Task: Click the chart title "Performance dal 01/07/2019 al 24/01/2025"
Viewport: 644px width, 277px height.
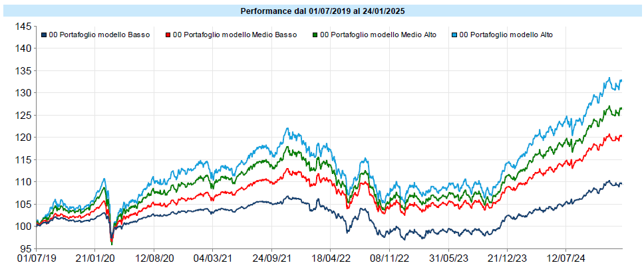Action: tap(323, 11)
